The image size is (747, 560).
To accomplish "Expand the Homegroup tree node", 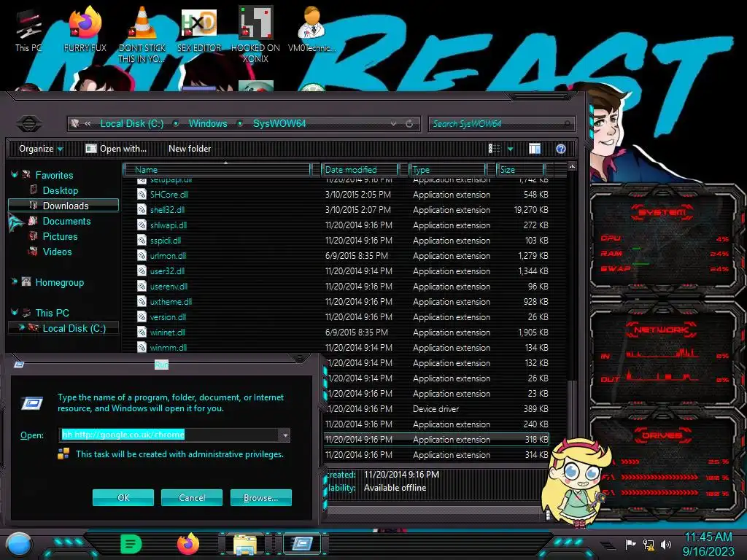I will [x=15, y=282].
